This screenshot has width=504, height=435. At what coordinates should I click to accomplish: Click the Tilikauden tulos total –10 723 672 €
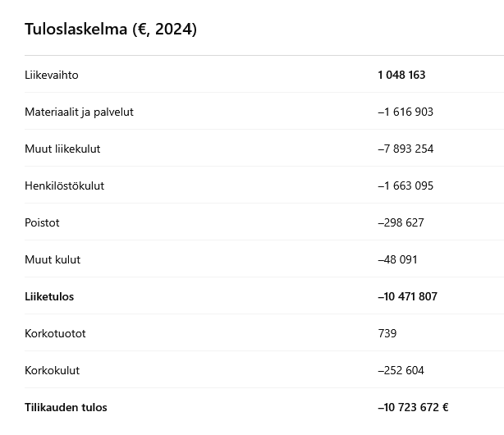pyautogui.click(x=413, y=407)
